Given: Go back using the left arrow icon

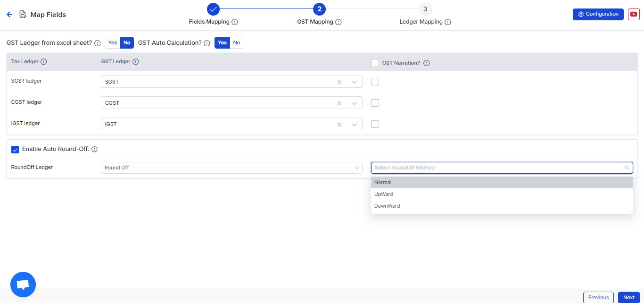Looking at the screenshot, I should coord(9,15).
